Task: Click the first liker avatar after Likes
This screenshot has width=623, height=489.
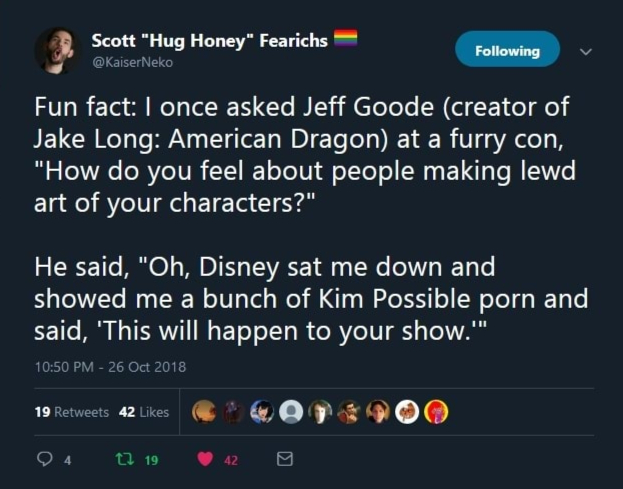Action: coord(204,412)
